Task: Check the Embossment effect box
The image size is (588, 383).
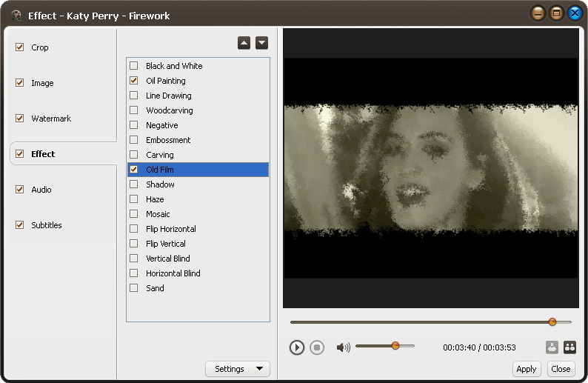Action: coord(134,140)
